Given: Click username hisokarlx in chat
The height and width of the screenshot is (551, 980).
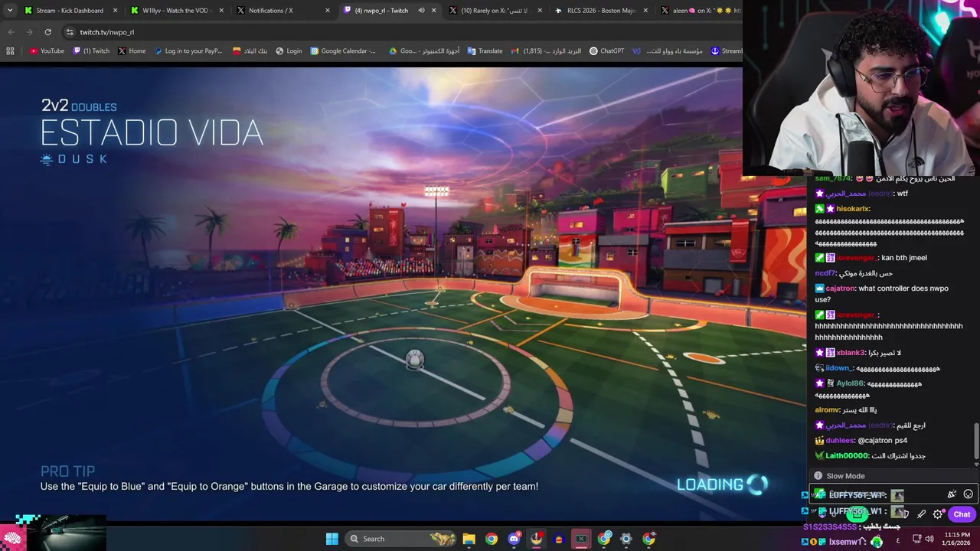Looking at the screenshot, I should 852,209.
